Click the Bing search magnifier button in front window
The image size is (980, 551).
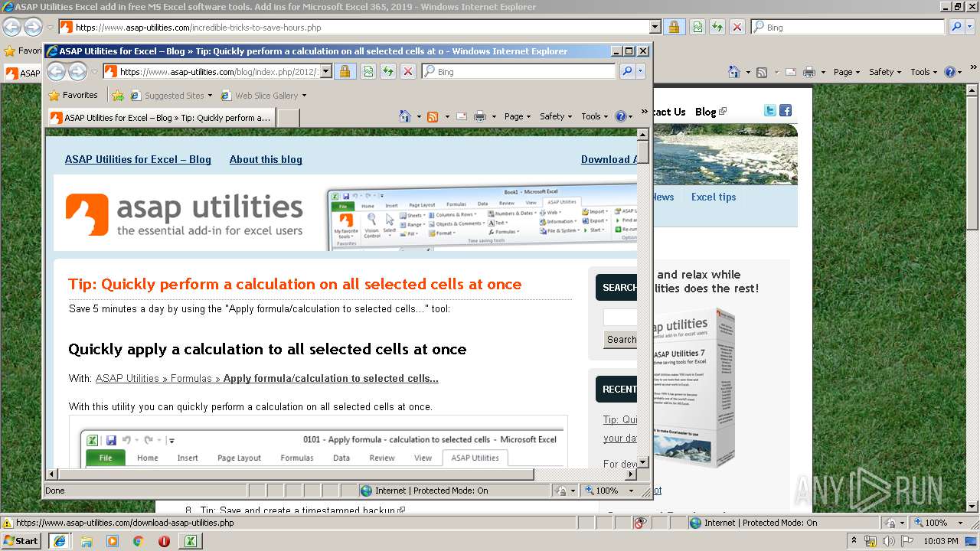pos(627,71)
